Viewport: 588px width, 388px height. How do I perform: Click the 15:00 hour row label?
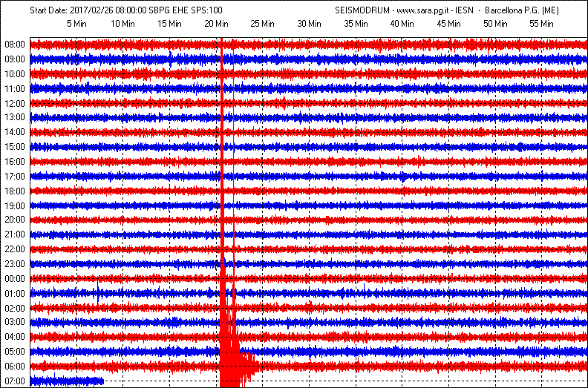coord(15,147)
